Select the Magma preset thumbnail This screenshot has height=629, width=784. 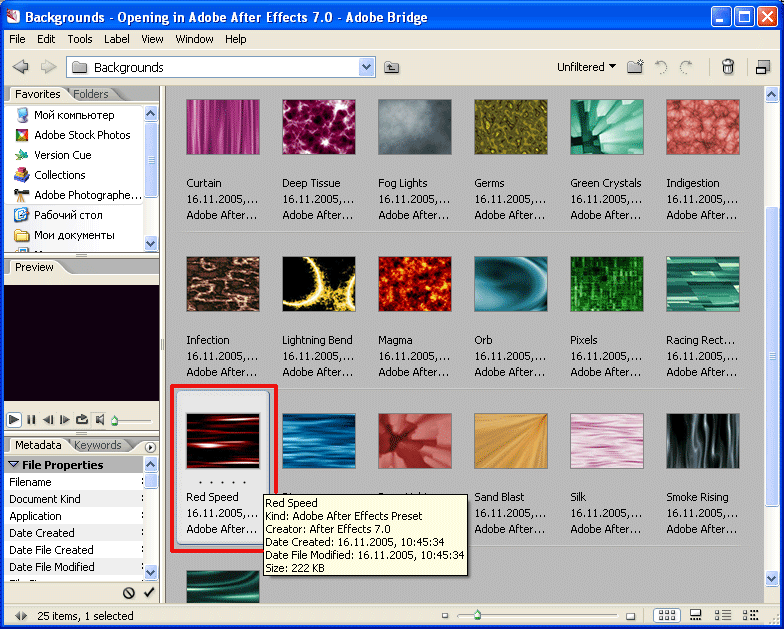(414, 285)
